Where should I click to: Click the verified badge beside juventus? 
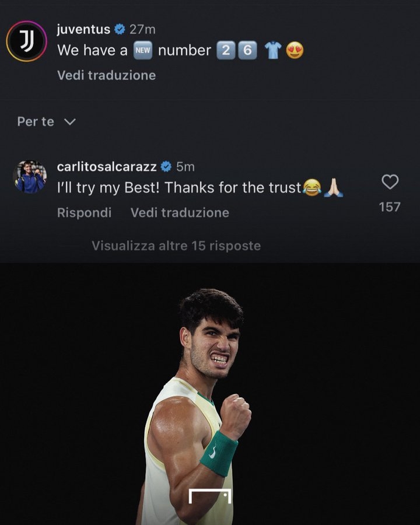[x=120, y=29]
